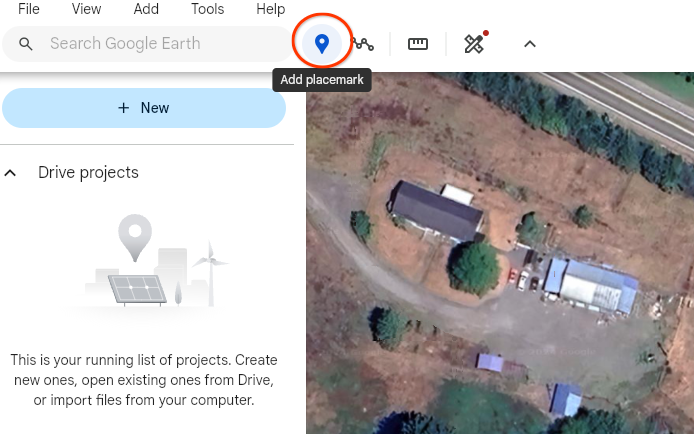Click the large blue-roofed shed on map

coord(591,285)
